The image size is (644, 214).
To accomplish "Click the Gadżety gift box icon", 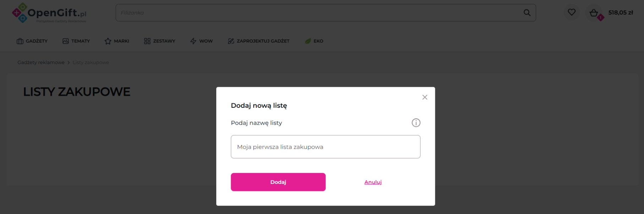I will (x=20, y=41).
